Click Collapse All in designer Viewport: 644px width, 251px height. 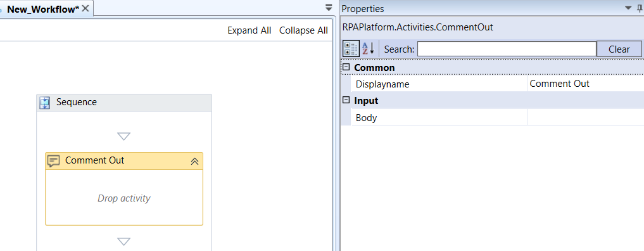[303, 30]
